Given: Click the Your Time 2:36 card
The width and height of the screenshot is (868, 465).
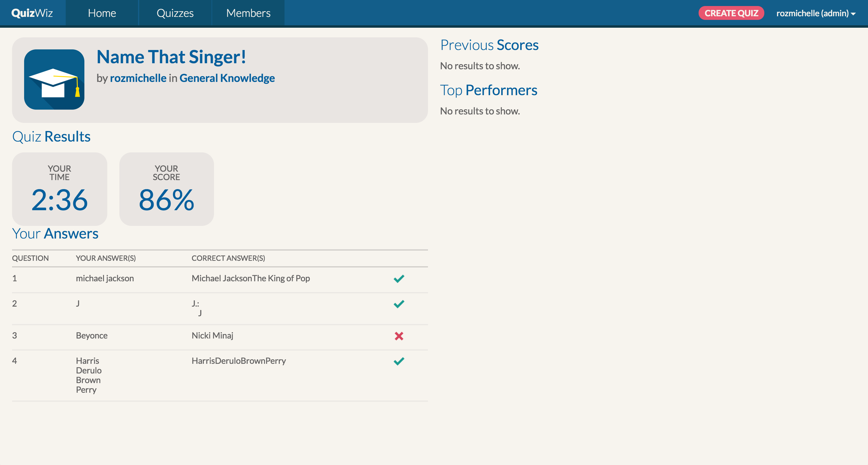Looking at the screenshot, I should pos(60,189).
